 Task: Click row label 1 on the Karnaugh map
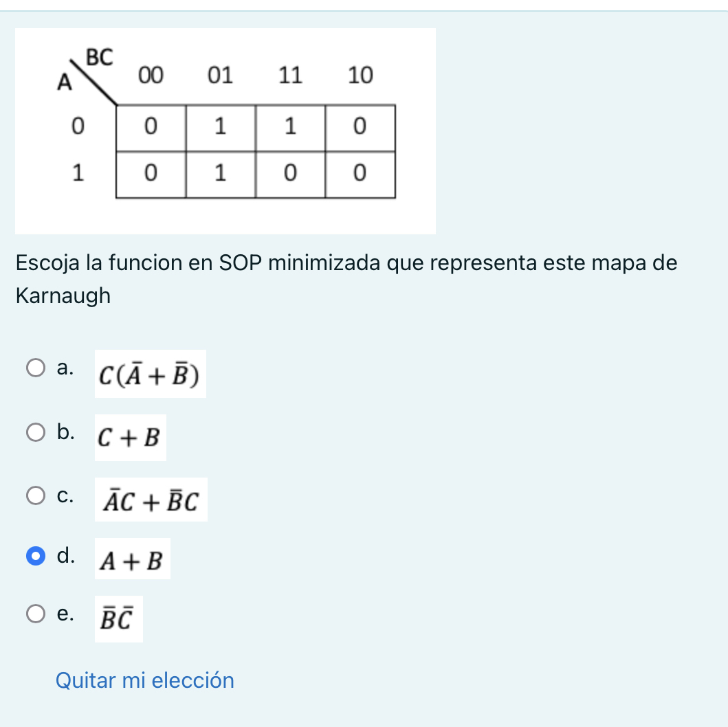pos(78,172)
